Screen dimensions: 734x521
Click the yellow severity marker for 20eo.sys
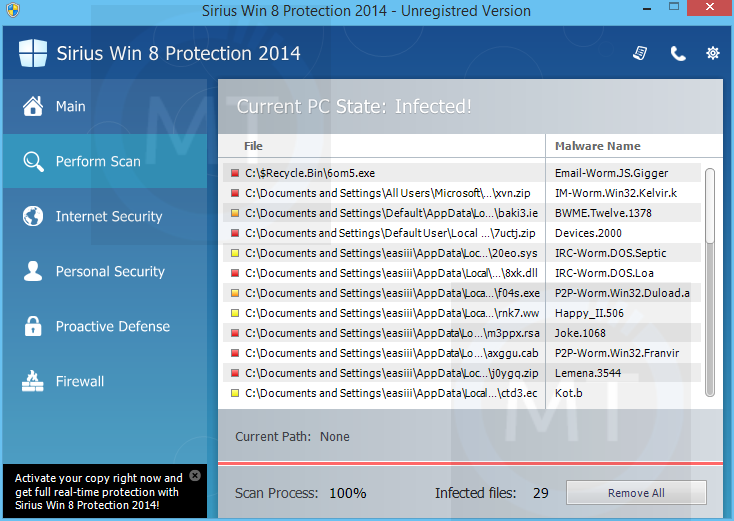tap(235, 253)
